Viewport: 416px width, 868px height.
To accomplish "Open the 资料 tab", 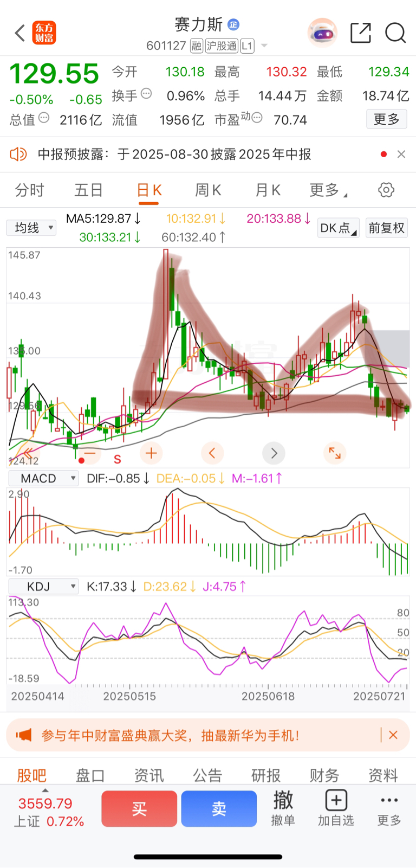I will [x=383, y=775].
